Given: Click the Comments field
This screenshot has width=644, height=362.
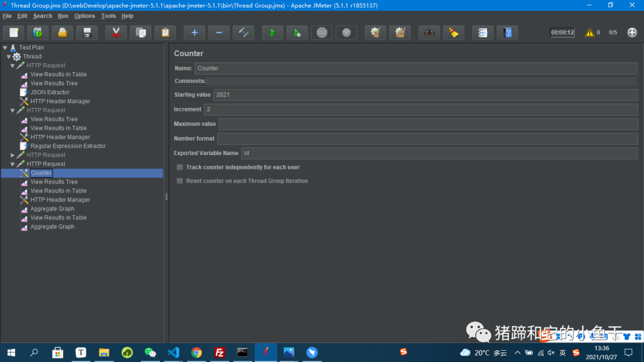Looking at the screenshot, I should pyautogui.click(x=422, y=81).
